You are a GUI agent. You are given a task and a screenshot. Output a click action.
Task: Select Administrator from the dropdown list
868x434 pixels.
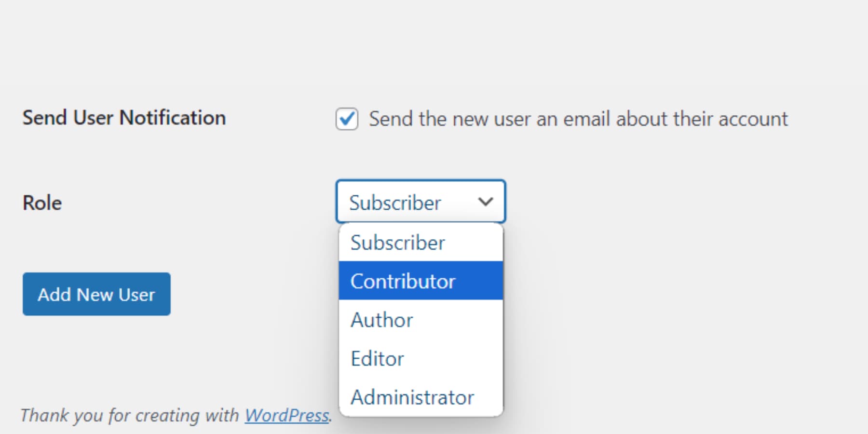pyautogui.click(x=412, y=397)
